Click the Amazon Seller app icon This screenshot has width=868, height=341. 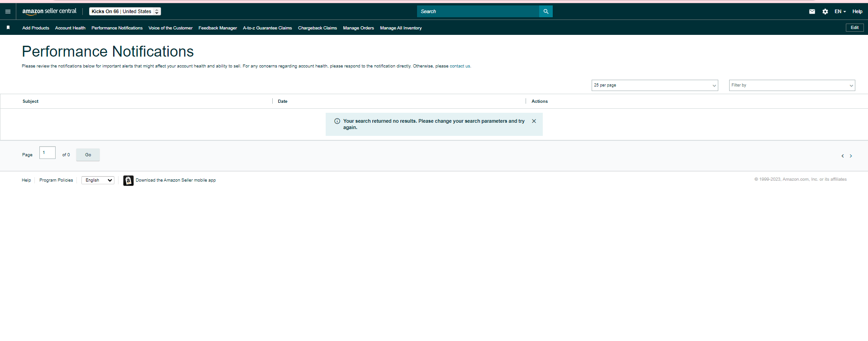[x=128, y=181]
